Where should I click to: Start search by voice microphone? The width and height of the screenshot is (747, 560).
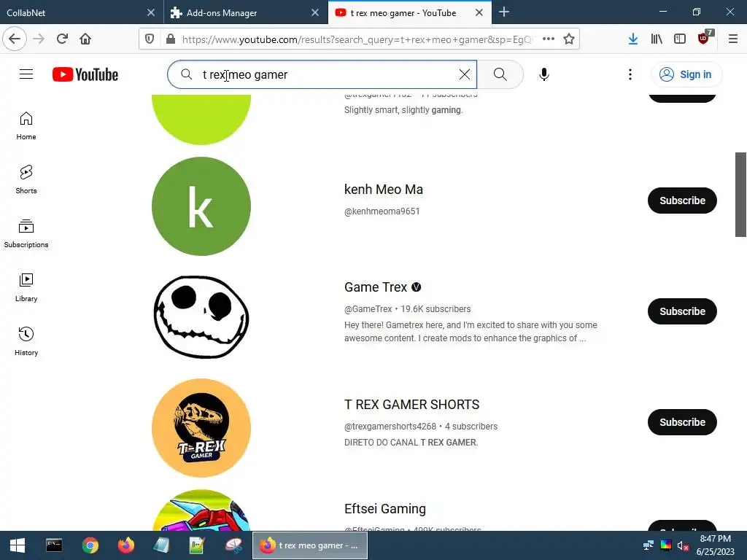[544, 74]
